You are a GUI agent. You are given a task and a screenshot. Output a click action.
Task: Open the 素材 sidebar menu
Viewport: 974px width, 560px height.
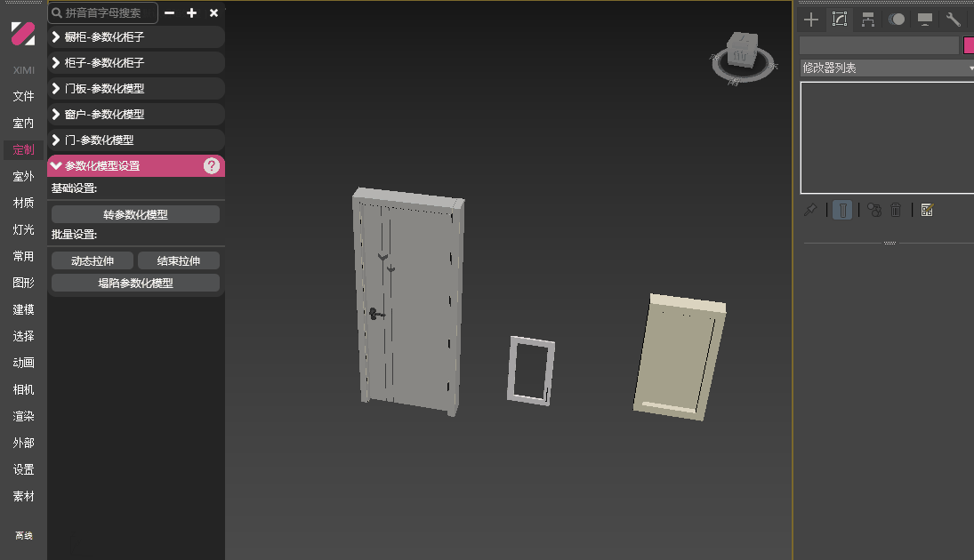pos(24,497)
